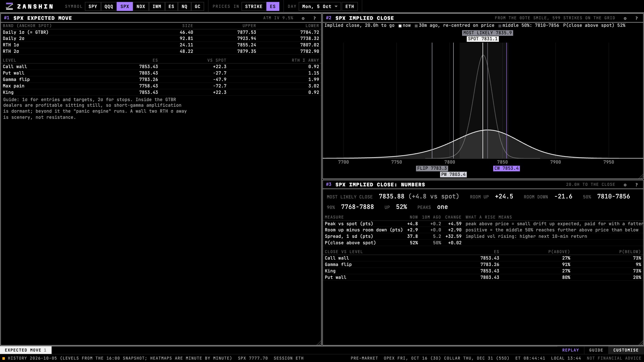
Task: Select the 'Gamma flip' row in Expected Move
Action: click(x=161, y=79)
